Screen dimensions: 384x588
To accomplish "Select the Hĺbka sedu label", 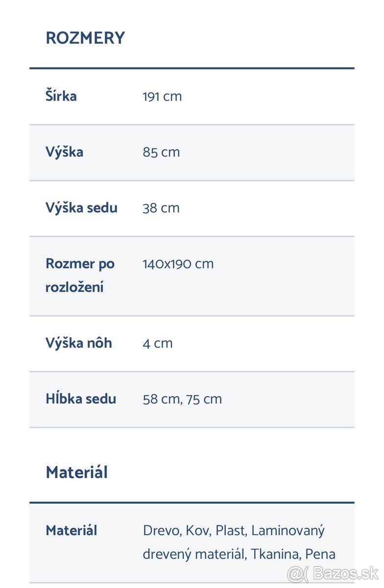I will coord(81,399).
